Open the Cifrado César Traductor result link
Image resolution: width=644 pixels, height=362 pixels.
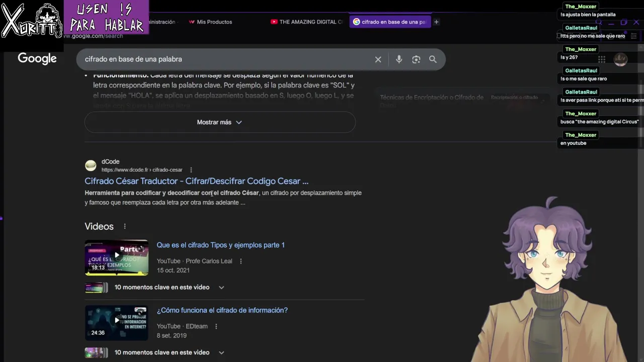[x=196, y=181]
